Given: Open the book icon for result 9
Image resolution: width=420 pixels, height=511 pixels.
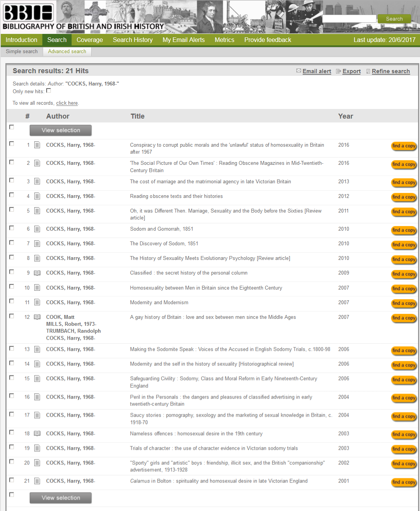Looking at the screenshot, I should (x=37, y=273).
